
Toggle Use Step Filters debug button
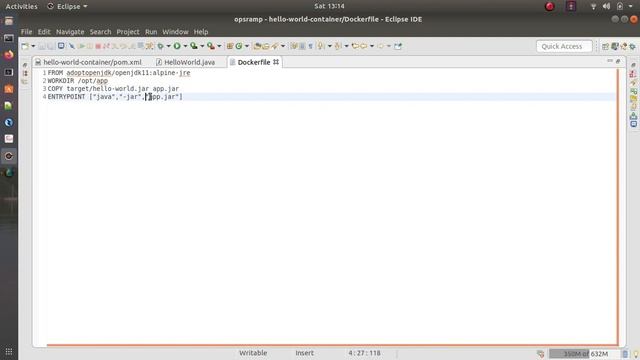pyautogui.click(x=149, y=46)
